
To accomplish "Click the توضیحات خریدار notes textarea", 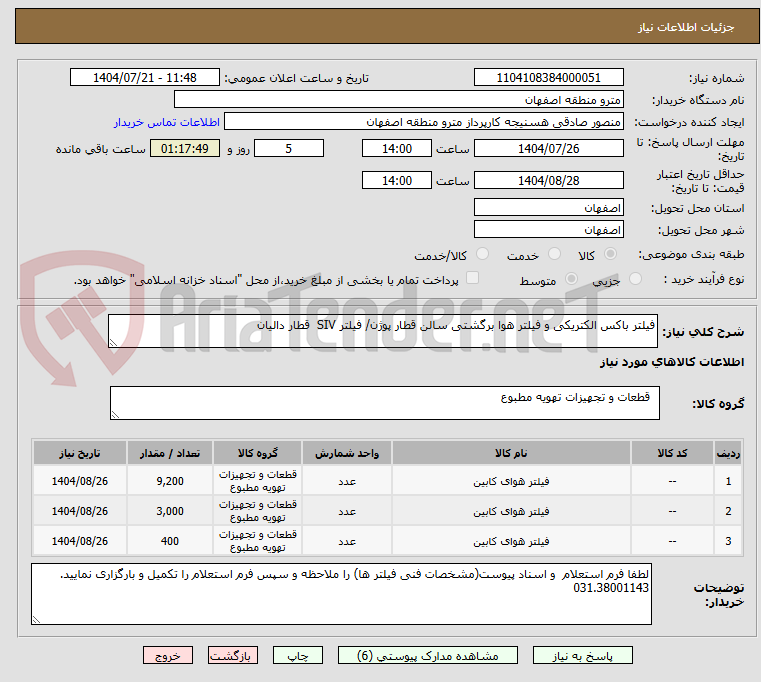I will [341, 594].
